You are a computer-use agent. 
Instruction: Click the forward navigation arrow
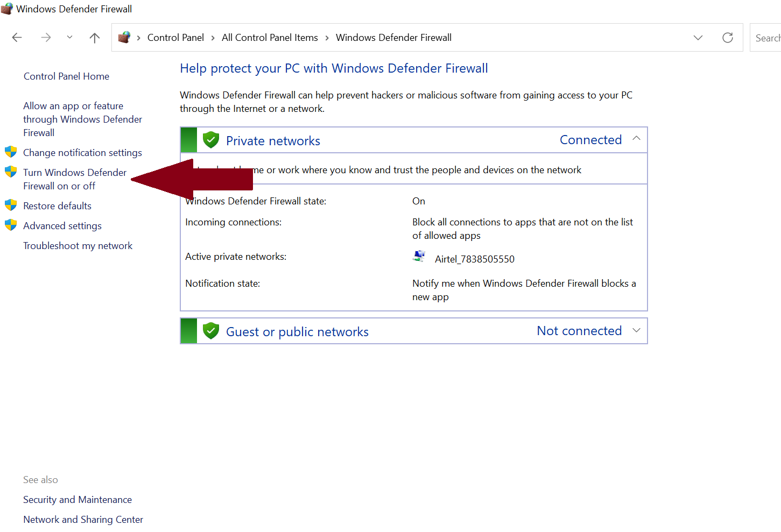coord(46,37)
